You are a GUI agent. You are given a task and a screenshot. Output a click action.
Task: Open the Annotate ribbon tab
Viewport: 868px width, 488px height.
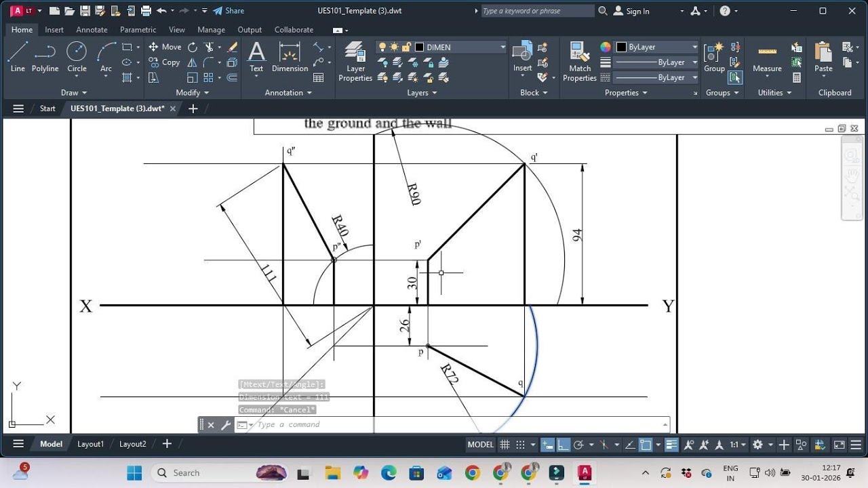click(92, 30)
